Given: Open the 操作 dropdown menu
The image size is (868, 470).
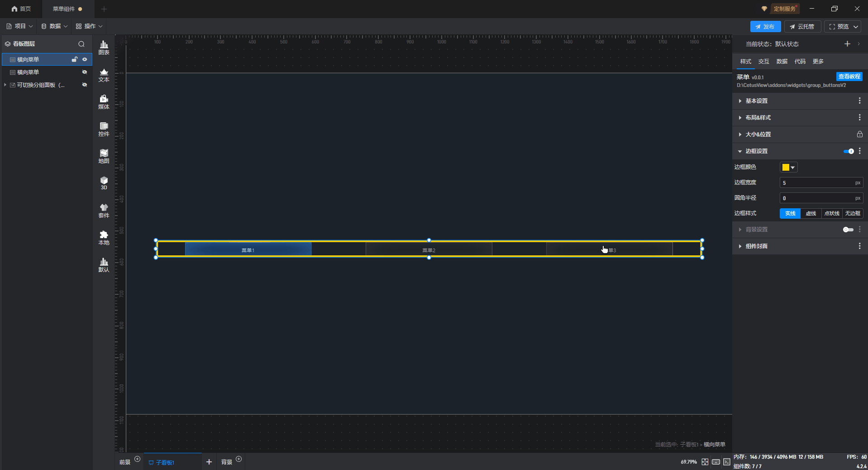Looking at the screenshot, I should click(x=89, y=26).
